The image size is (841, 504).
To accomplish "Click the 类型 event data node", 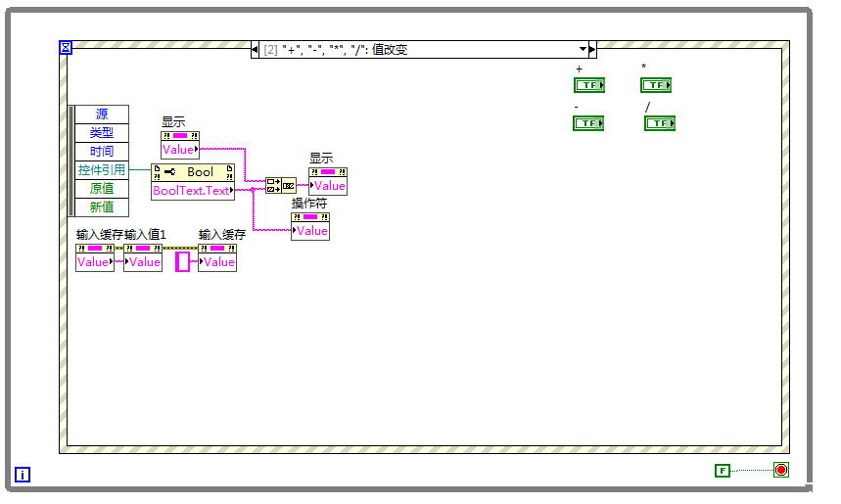I will (x=102, y=133).
